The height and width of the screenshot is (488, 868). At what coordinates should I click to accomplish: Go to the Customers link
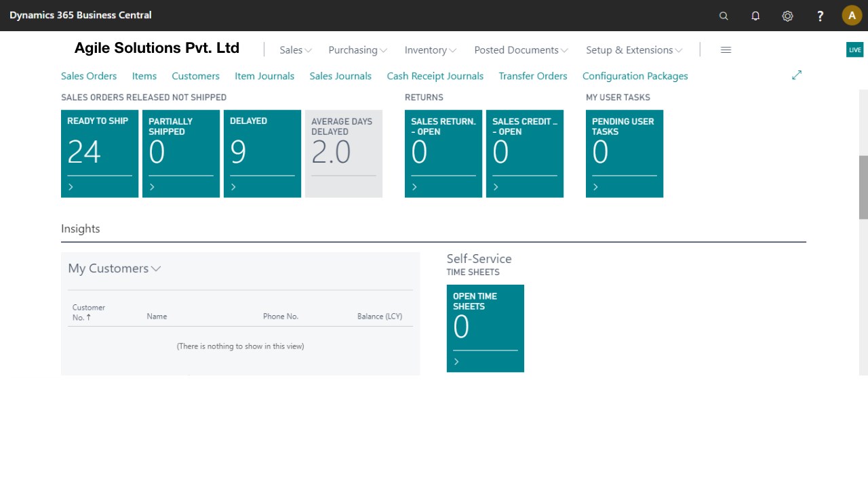(195, 76)
